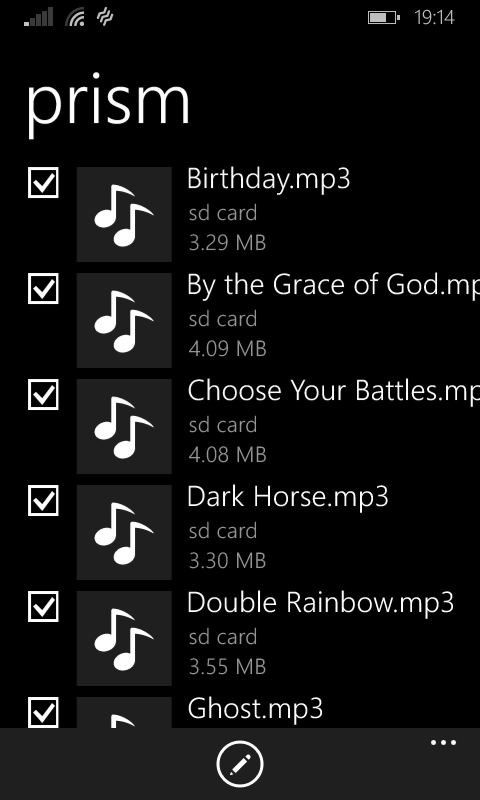
Task: Select the Double Rainbow.mp3 title text
Action: coord(320,604)
